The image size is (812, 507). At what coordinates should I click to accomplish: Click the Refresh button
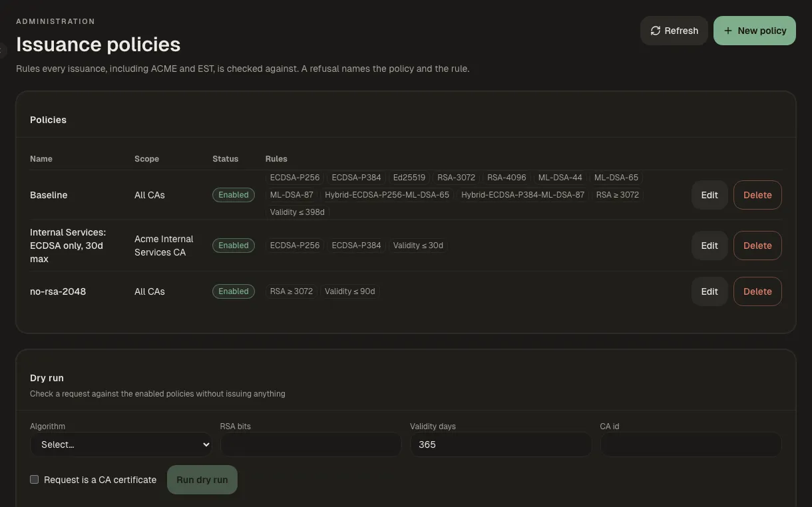674,31
